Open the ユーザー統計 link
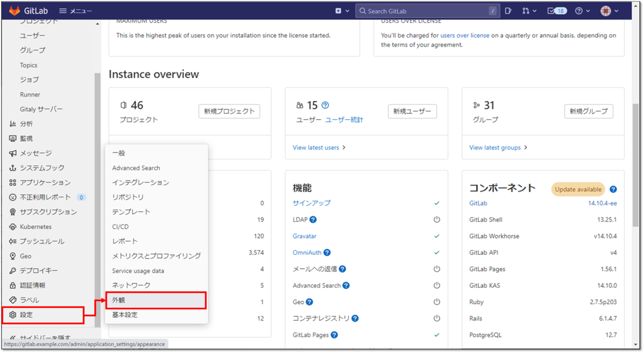This screenshot has width=644, height=353. pyautogui.click(x=344, y=120)
